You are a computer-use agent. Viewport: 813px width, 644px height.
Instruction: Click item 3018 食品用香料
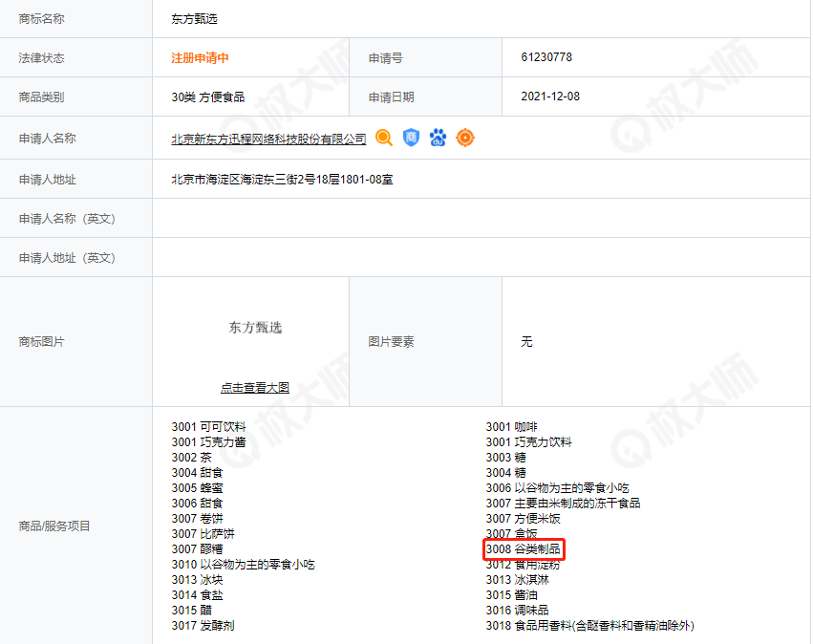click(590, 625)
